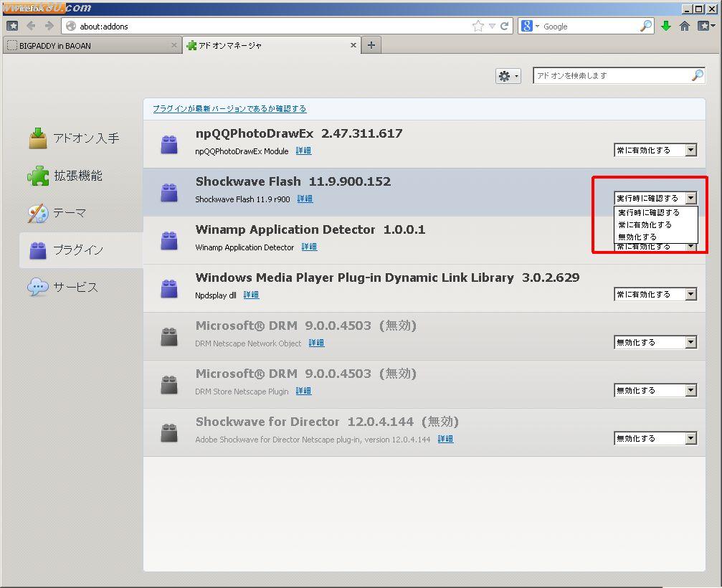Open 詳細 link for Winamp Application Detector

click(309, 247)
